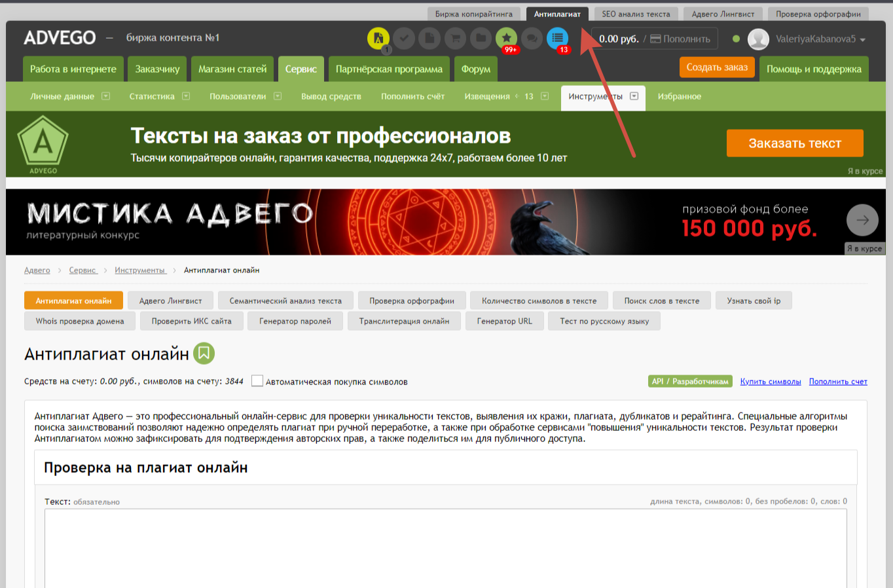Open the Форум menu
893x588 pixels.
pyautogui.click(x=475, y=69)
